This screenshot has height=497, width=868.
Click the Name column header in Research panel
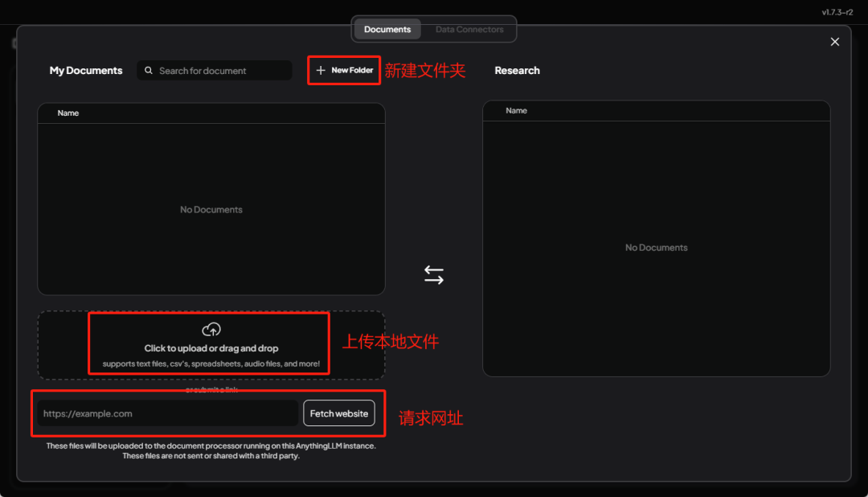[516, 111]
